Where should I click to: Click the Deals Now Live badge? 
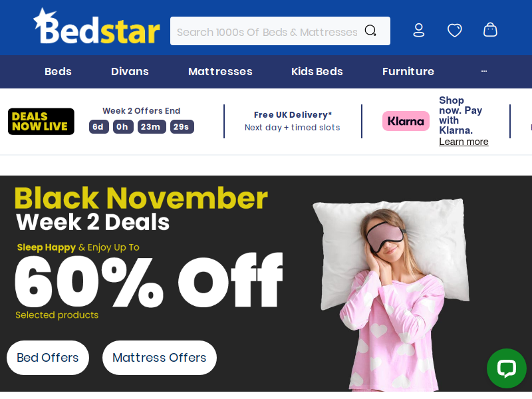tap(41, 122)
